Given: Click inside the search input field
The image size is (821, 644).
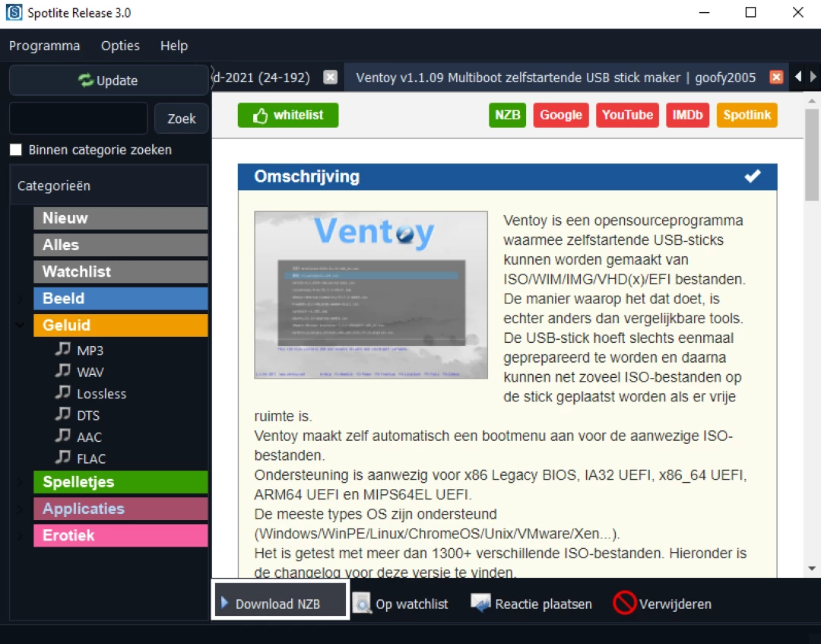Looking at the screenshot, I should pyautogui.click(x=78, y=118).
